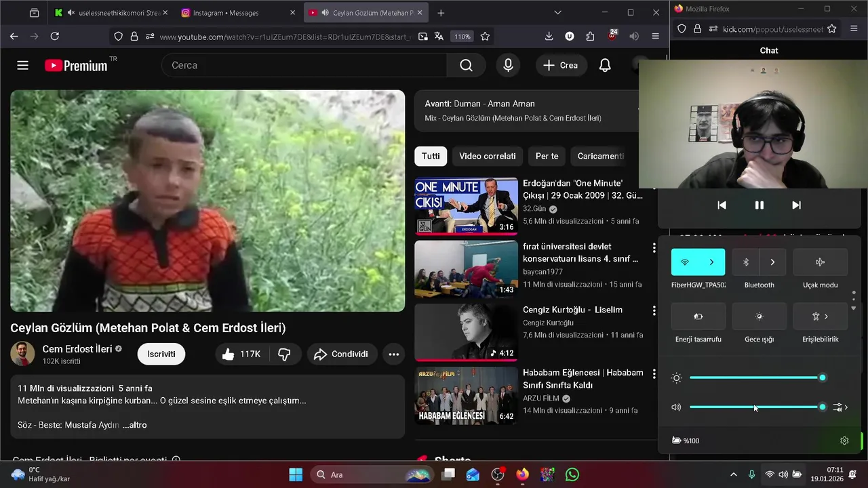The image size is (868, 488).
Task: Open Cem Erdost İleri channel link
Action: click(x=77, y=349)
